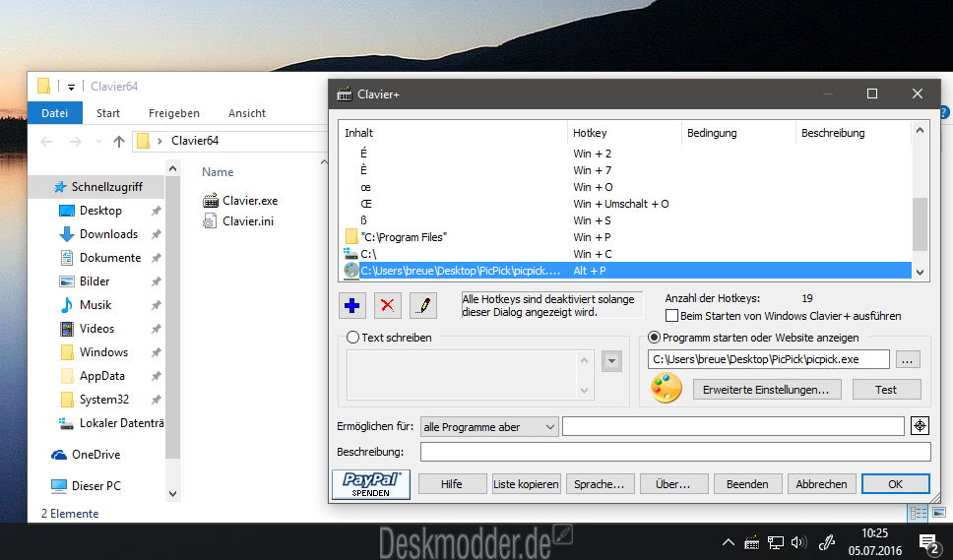Switch to details view in the Explorer status bar
This screenshot has height=560, width=953.
918,513
